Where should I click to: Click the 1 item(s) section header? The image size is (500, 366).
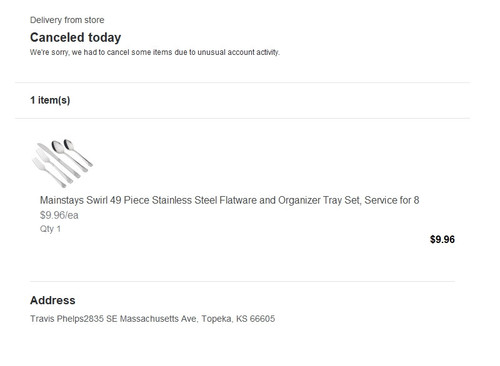coord(50,100)
